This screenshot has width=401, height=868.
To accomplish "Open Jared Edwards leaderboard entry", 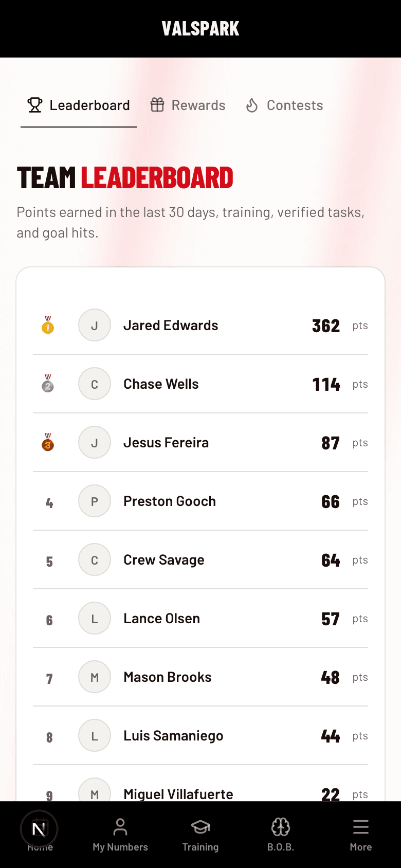I will click(x=200, y=325).
